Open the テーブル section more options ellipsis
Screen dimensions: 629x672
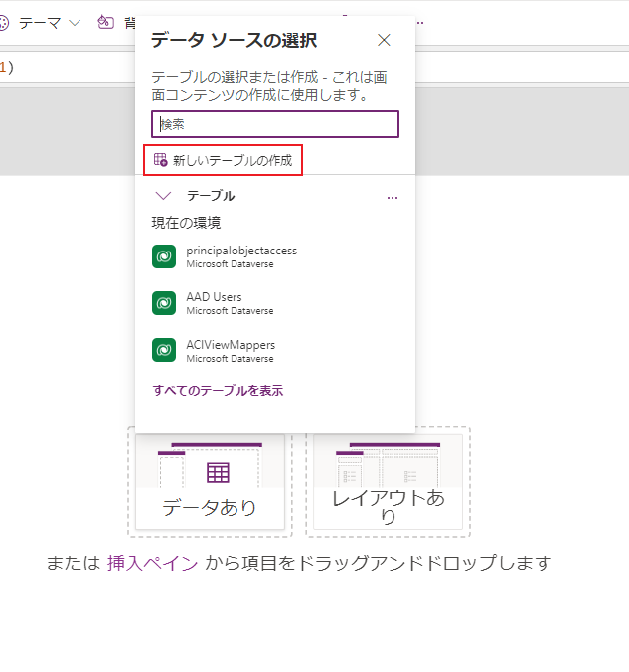[x=393, y=198]
